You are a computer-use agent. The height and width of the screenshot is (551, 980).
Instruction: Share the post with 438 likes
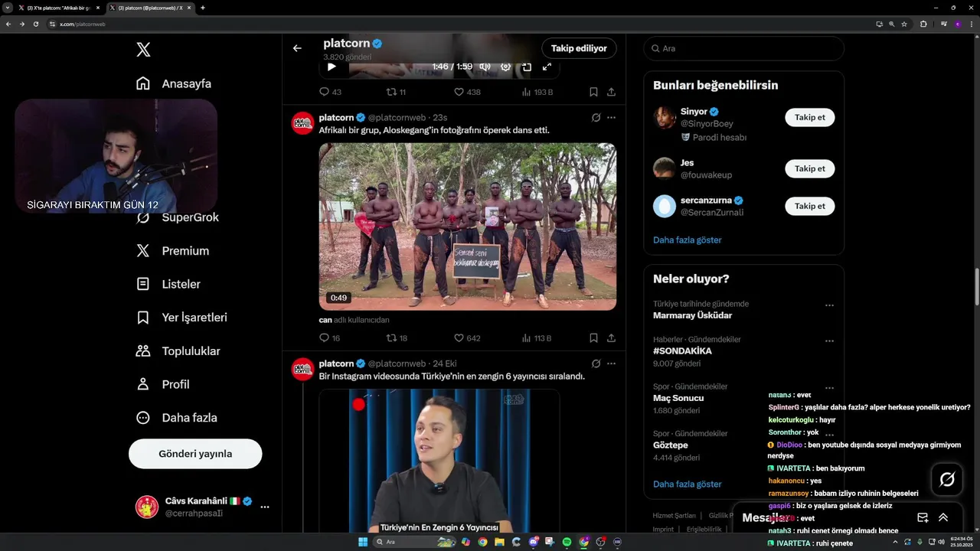(x=611, y=92)
